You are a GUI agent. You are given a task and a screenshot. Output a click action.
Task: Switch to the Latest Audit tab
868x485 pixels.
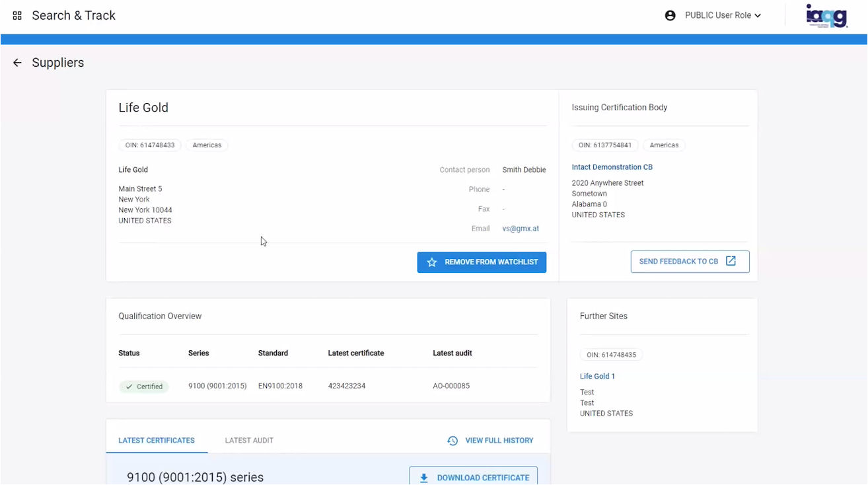[249, 441]
